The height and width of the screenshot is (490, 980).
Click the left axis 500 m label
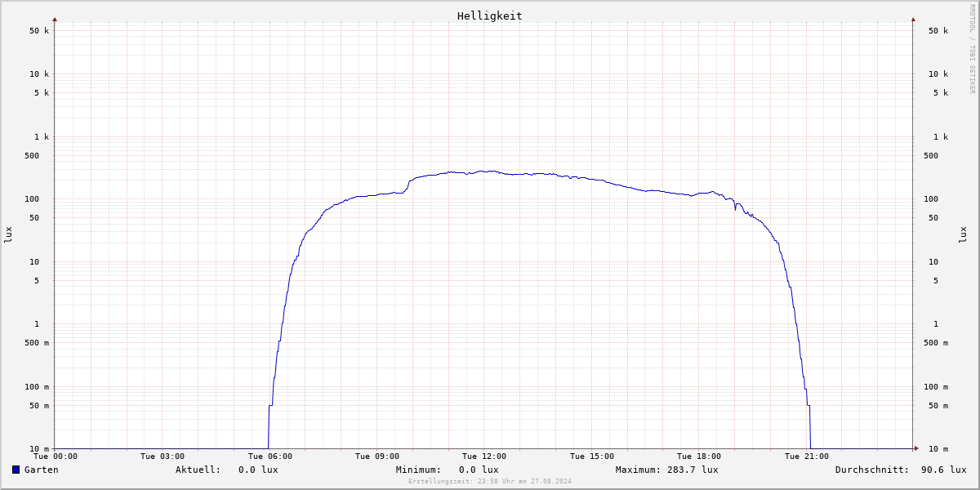pos(37,343)
